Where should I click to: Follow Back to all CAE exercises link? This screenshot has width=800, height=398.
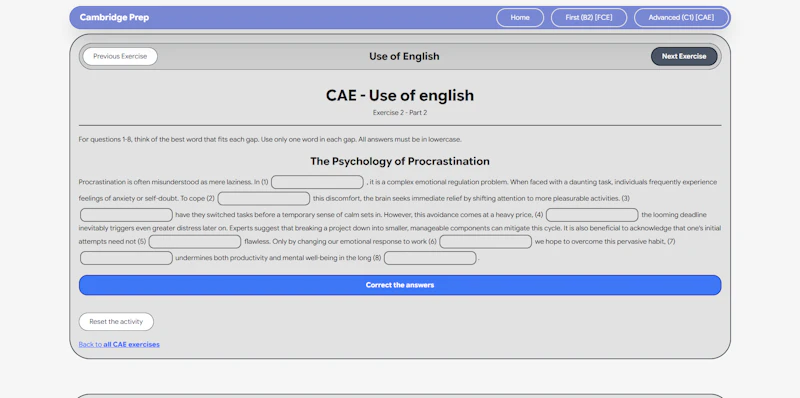[119, 344]
